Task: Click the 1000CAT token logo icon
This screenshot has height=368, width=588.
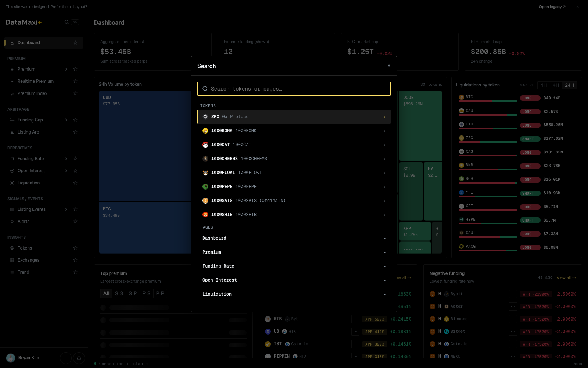Action: 205,145
